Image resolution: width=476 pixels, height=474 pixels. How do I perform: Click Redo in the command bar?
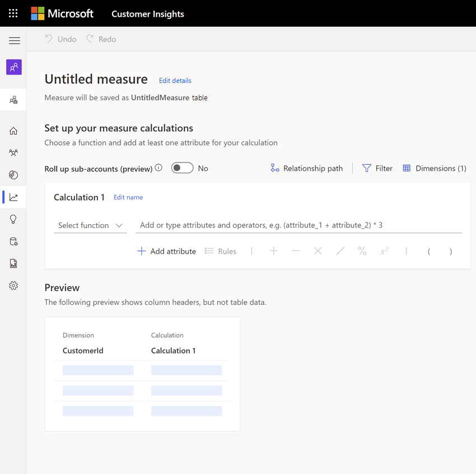click(101, 39)
